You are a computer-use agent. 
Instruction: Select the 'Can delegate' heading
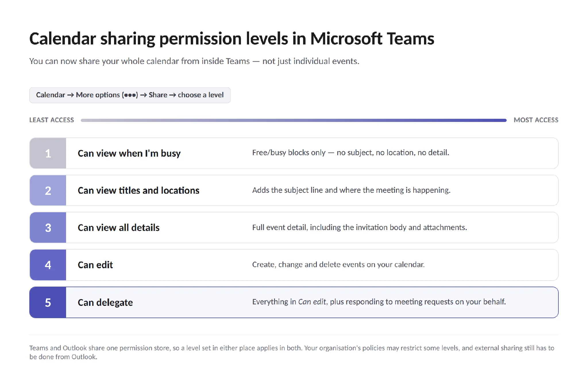[105, 302]
